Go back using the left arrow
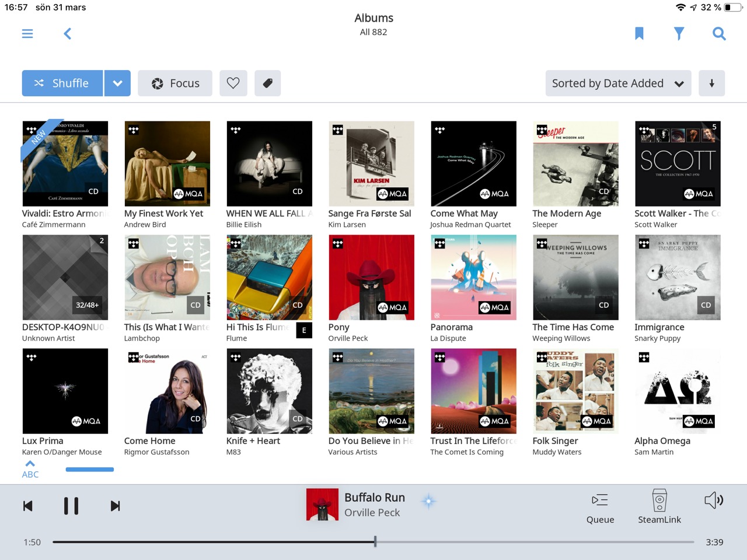Viewport: 747px width, 560px height. tap(68, 34)
